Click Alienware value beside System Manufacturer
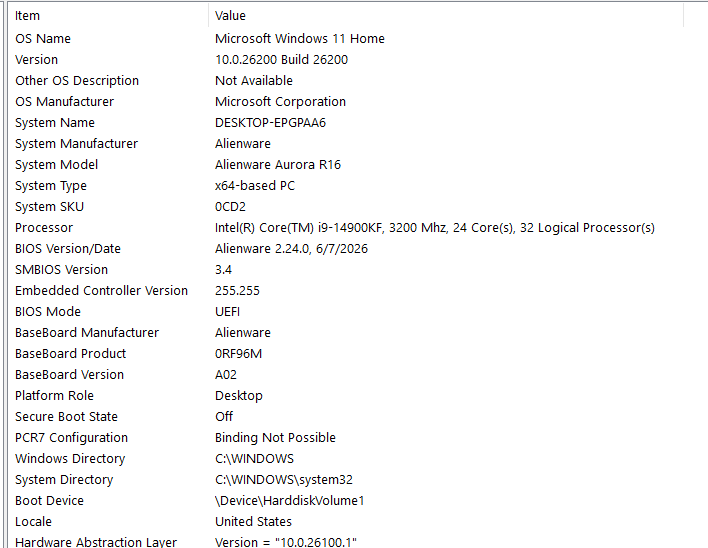Screen dimensions: 708x548 click(x=243, y=144)
